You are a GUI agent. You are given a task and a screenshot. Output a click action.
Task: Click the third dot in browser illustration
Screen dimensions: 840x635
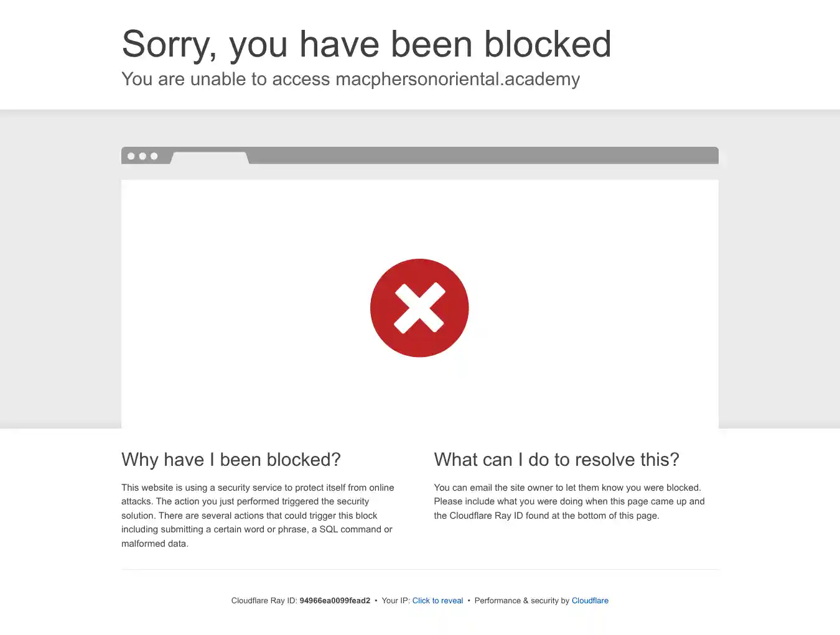coord(154,156)
